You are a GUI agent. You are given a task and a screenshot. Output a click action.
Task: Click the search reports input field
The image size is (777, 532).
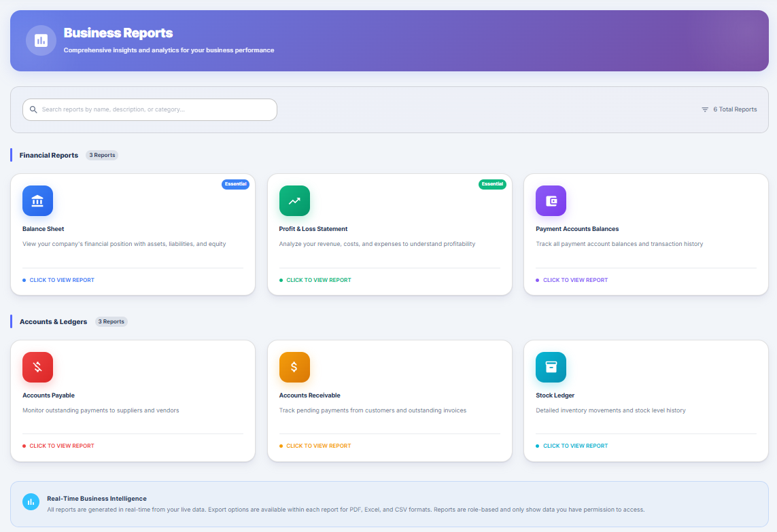click(x=150, y=109)
